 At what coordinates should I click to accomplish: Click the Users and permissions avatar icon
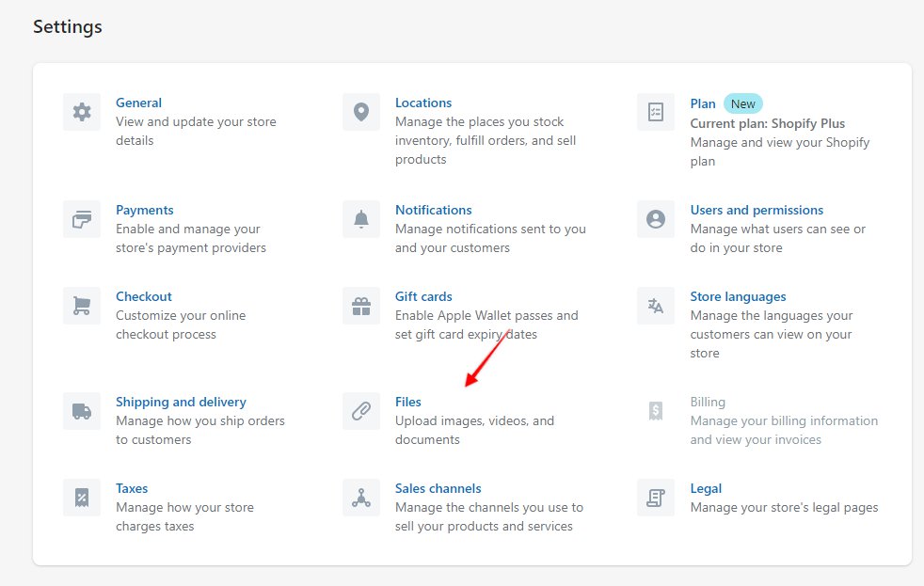pyautogui.click(x=656, y=219)
